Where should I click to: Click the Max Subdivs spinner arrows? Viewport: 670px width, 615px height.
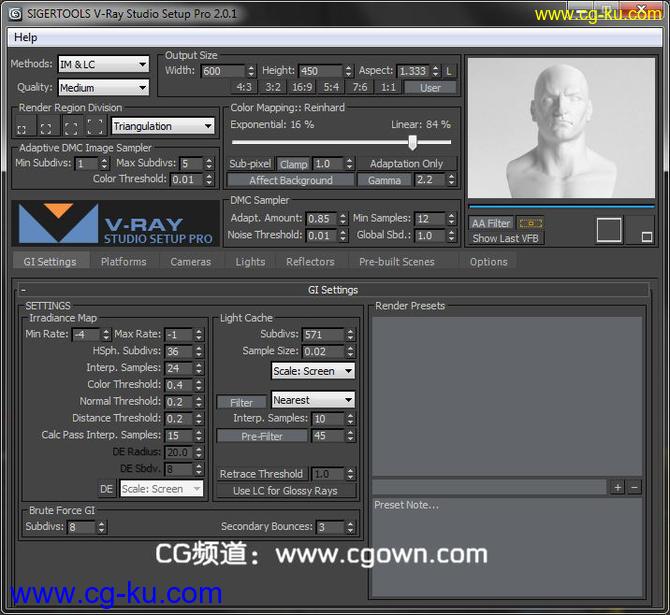point(209,164)
